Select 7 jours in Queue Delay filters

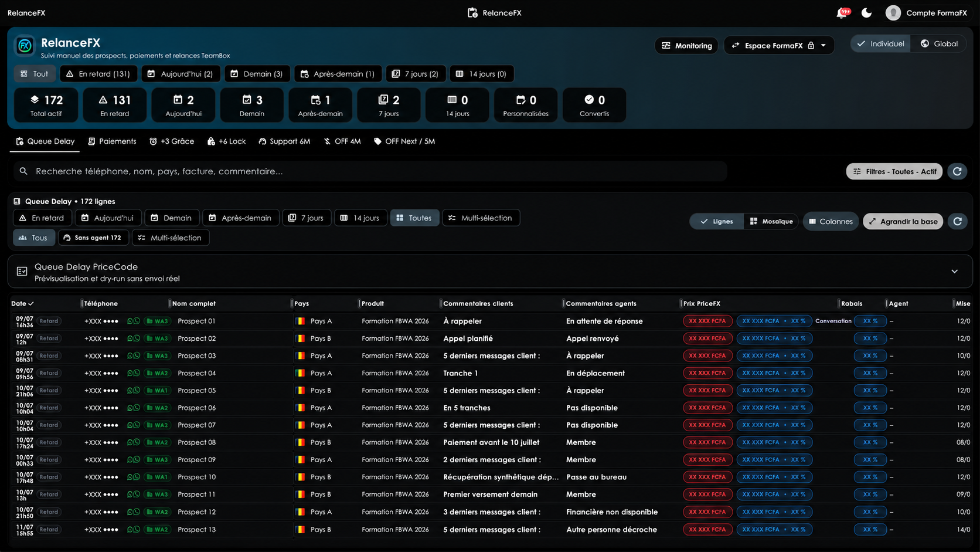[307, 218]
